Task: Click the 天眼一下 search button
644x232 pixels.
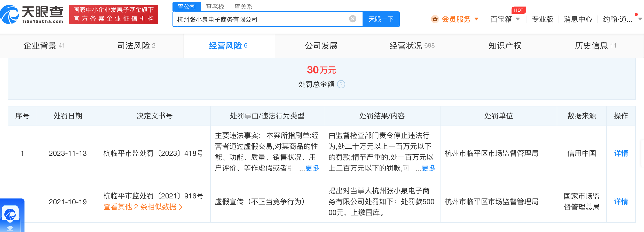Action: pos(381,19)
